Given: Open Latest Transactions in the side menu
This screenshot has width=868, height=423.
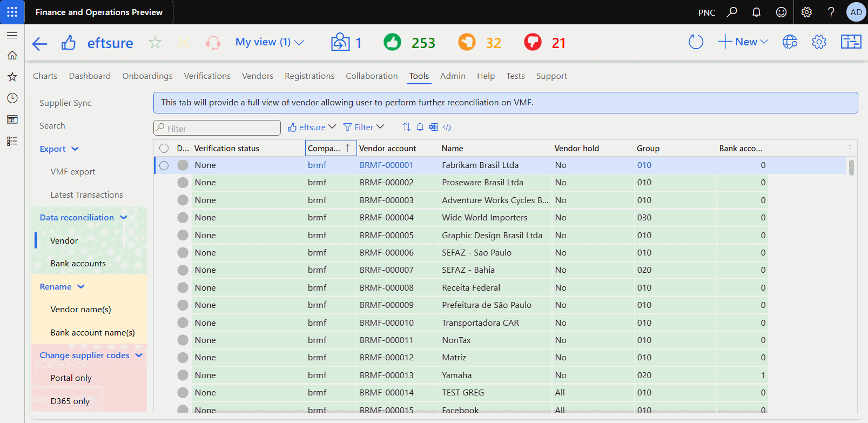Looking at the screenshot, I should (87, 195).
